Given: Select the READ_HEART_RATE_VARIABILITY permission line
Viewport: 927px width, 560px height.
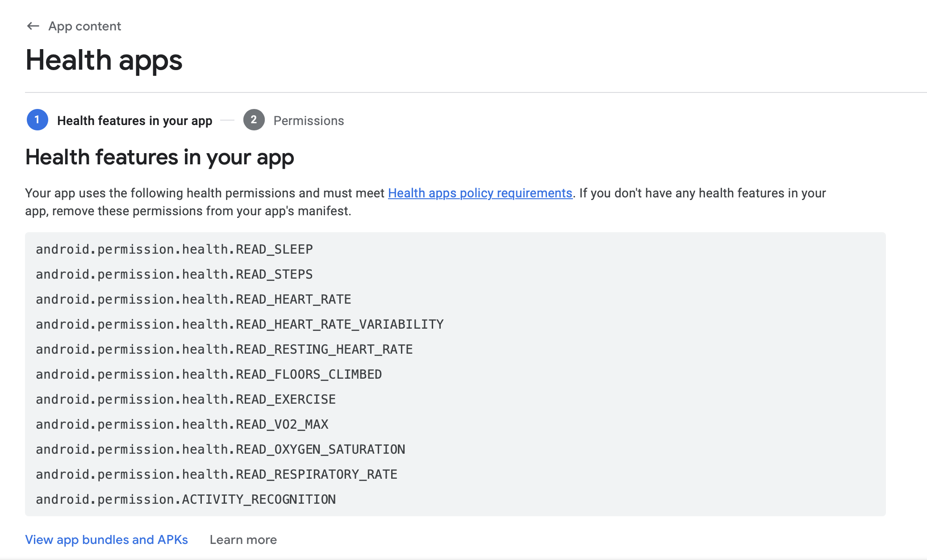Looking at the screenshot, I should pyautogui.click(x=240, y=324).
